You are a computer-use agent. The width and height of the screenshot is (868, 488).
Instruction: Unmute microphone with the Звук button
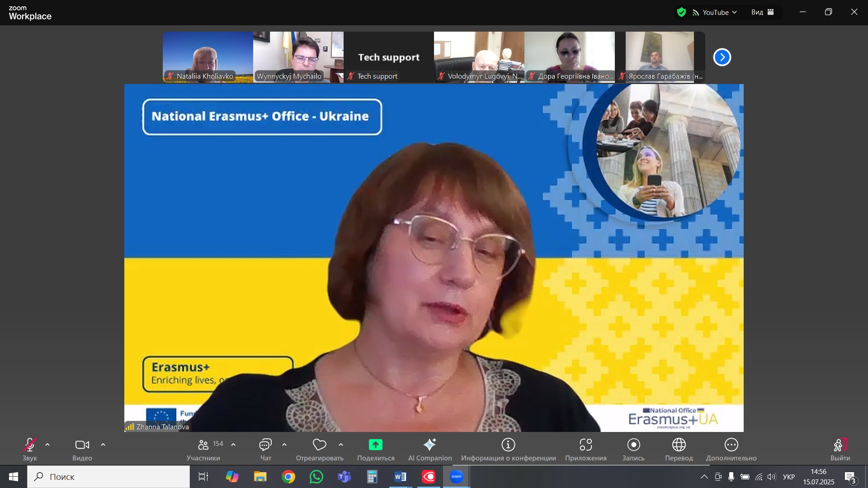click(x=29, y=450)
